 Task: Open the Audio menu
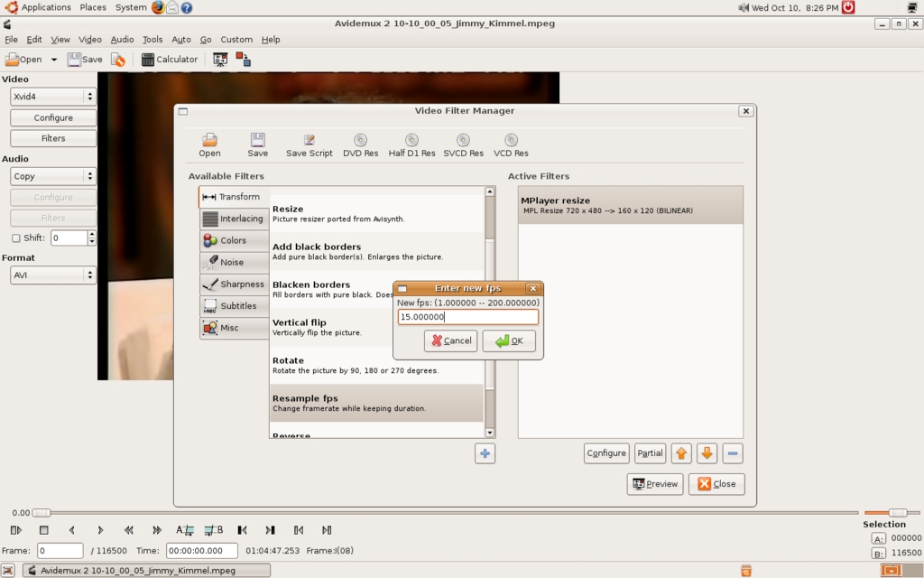(122, 40)
